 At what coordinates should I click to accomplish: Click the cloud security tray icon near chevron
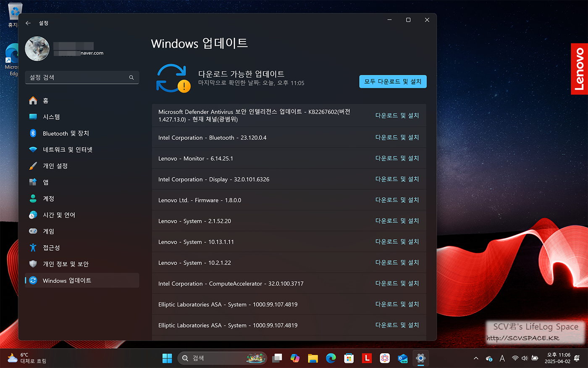pos(489,358)
